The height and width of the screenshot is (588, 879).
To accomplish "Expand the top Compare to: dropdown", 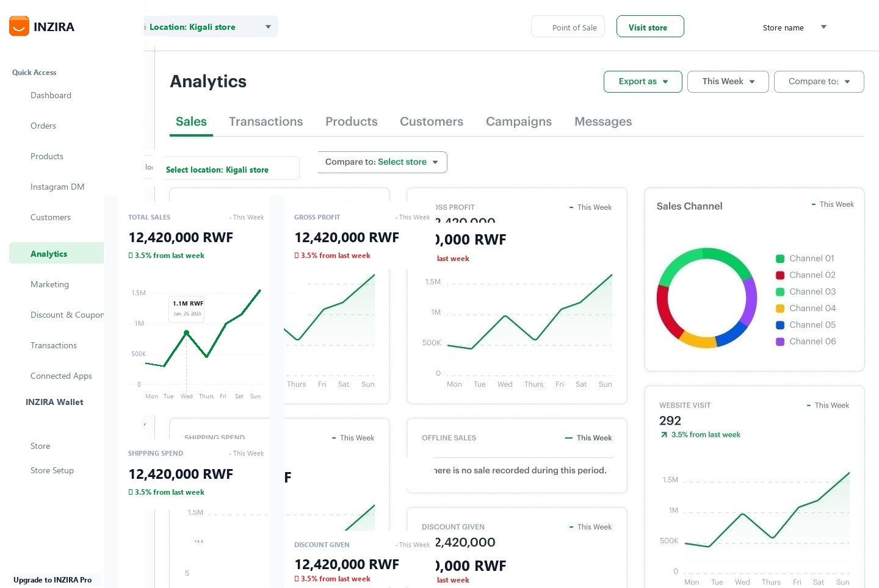I will [819, 82].
